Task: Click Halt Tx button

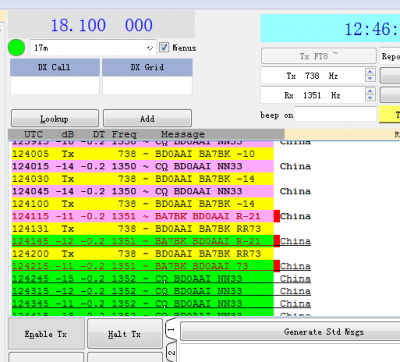Action: [x=125, y=334]
